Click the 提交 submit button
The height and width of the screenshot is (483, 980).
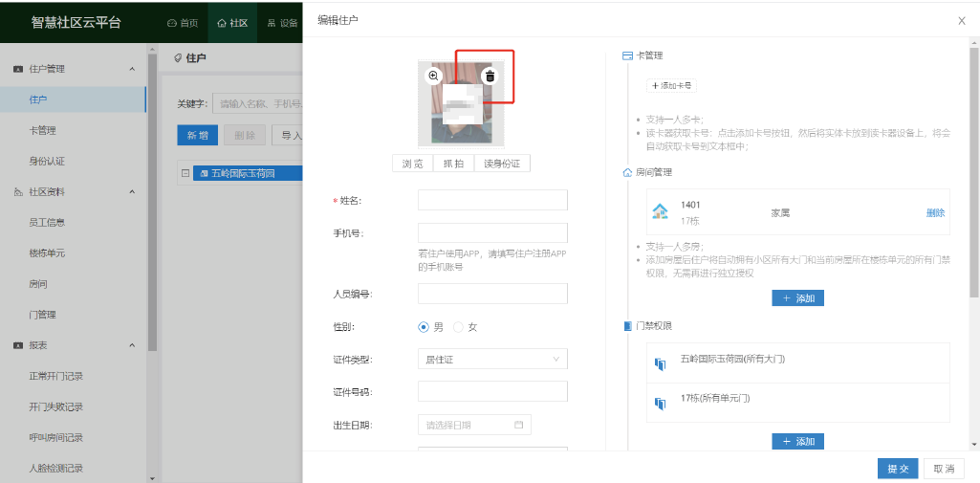pyautogui.click(x=897, y=469)
